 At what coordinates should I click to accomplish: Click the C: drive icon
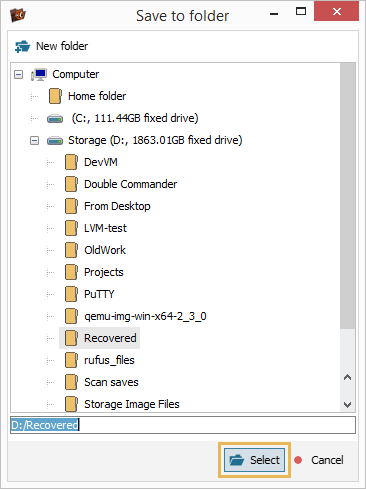[55, 119]
